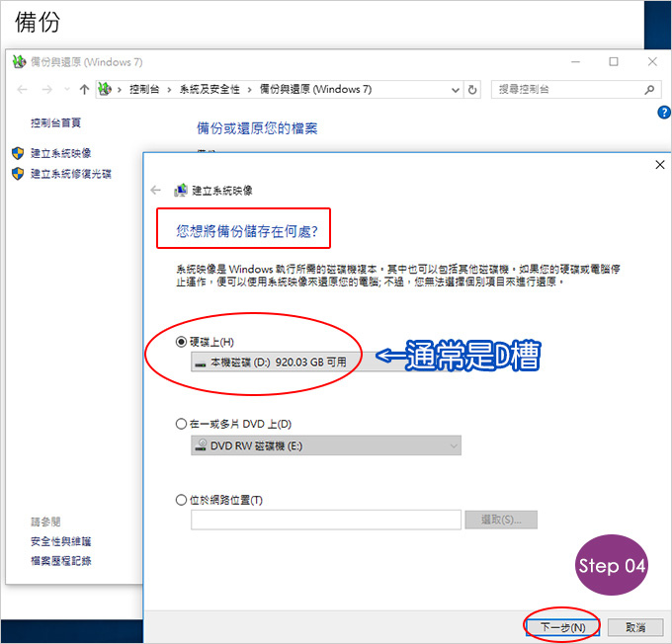Open 控制台首頁 link in sidebar

coord(55,123)
